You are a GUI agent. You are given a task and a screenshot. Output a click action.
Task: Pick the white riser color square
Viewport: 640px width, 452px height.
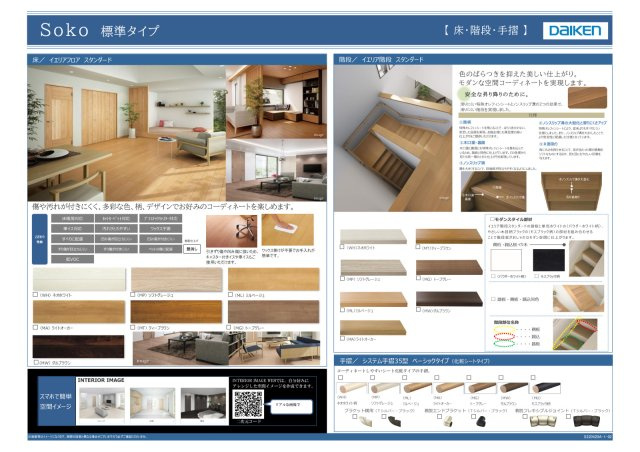point(506,260)
